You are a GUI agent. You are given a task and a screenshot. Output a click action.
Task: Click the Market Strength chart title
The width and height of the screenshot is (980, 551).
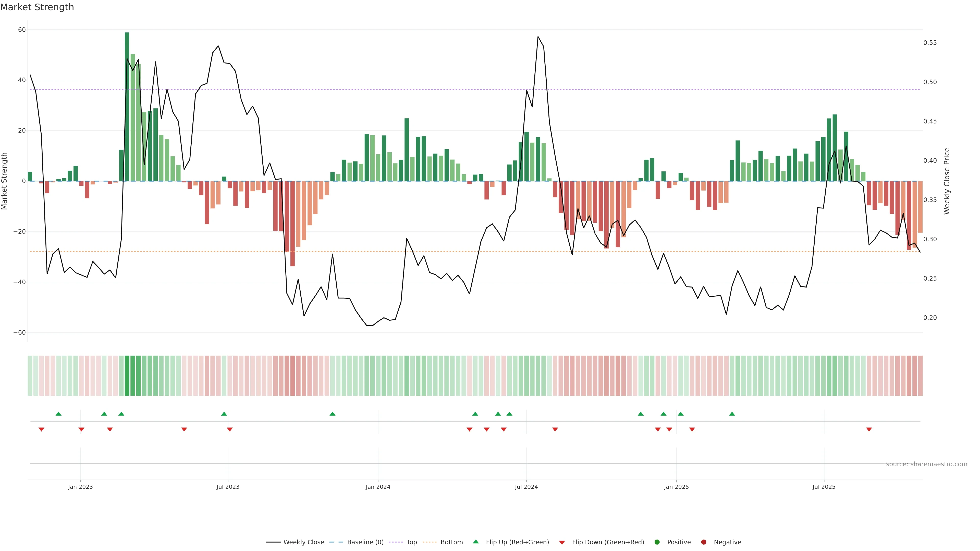37,7
